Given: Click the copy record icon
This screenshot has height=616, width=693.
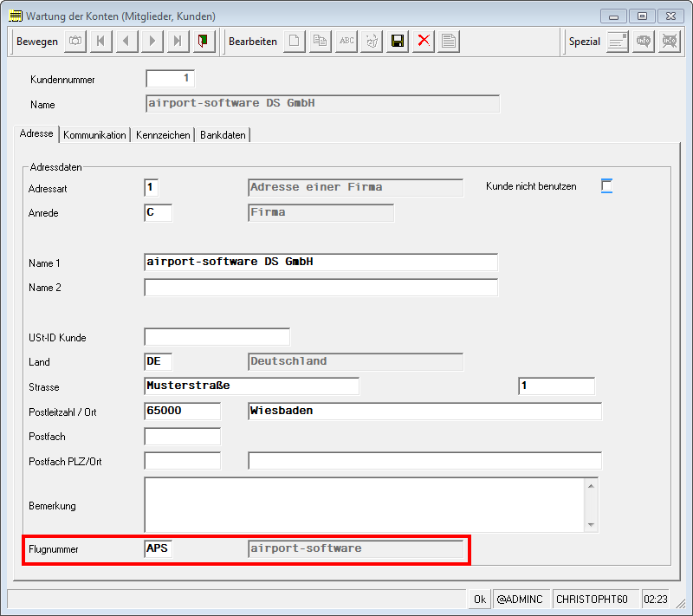Looking at the screenshot, I should (320, 42).
